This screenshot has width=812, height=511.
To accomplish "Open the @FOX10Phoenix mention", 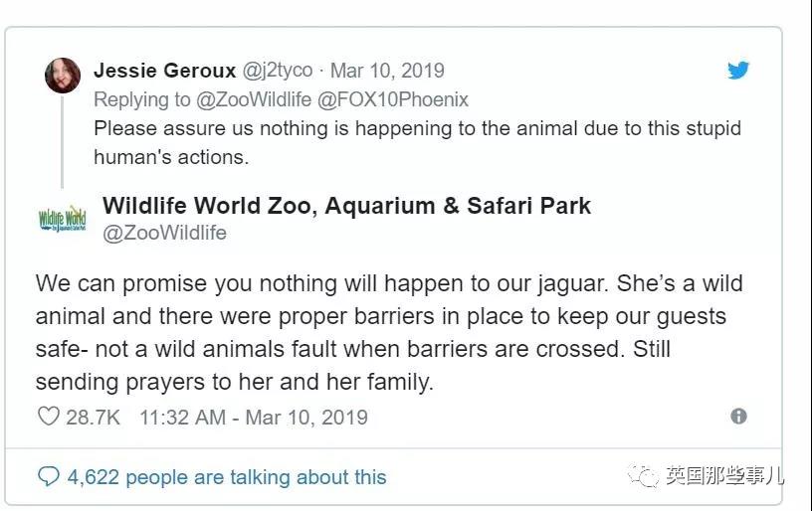I will tap(390, 99).
